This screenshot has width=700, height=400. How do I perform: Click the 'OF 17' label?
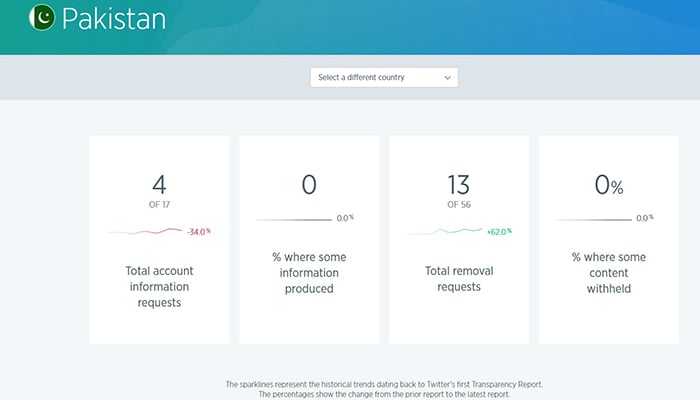click(159, 204)
